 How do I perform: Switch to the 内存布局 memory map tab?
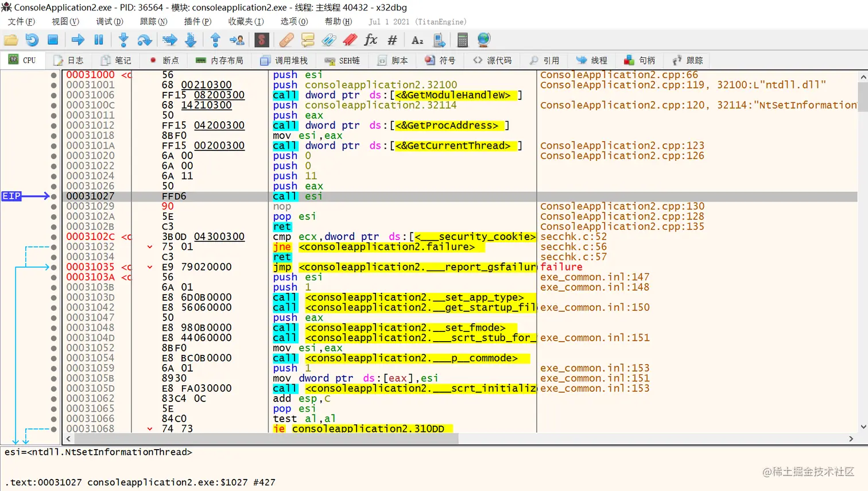(x=219, y=60)
